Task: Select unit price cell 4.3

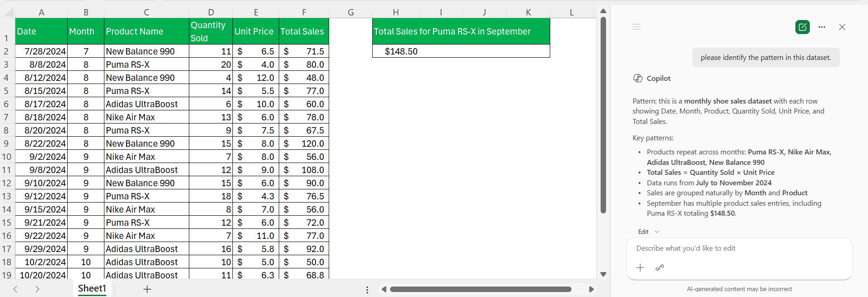Action: [256, 196]
